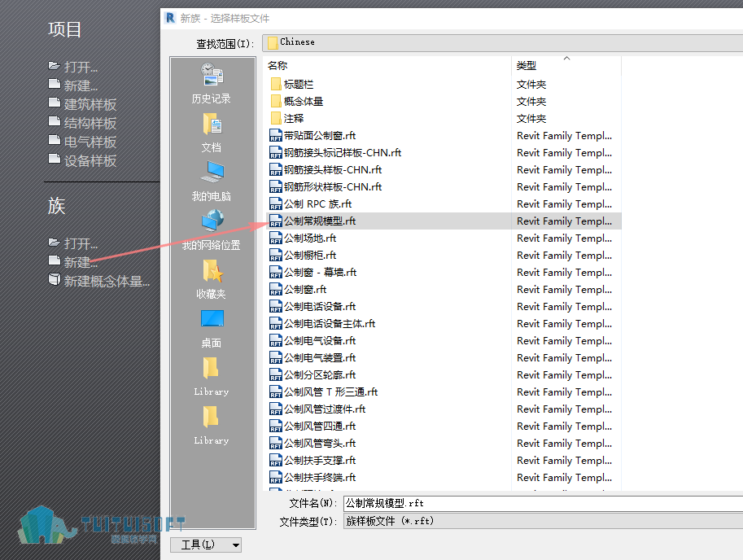Click in the 文件名(N) filename field

543,503
